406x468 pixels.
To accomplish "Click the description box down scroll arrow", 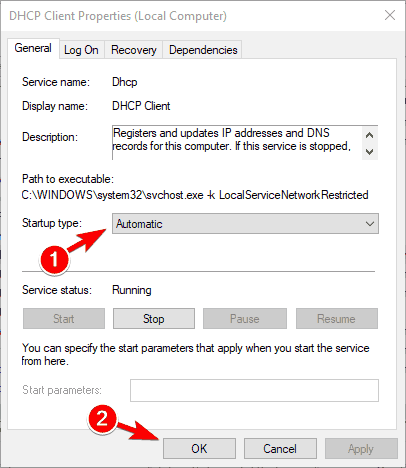I will click(369, 152).
